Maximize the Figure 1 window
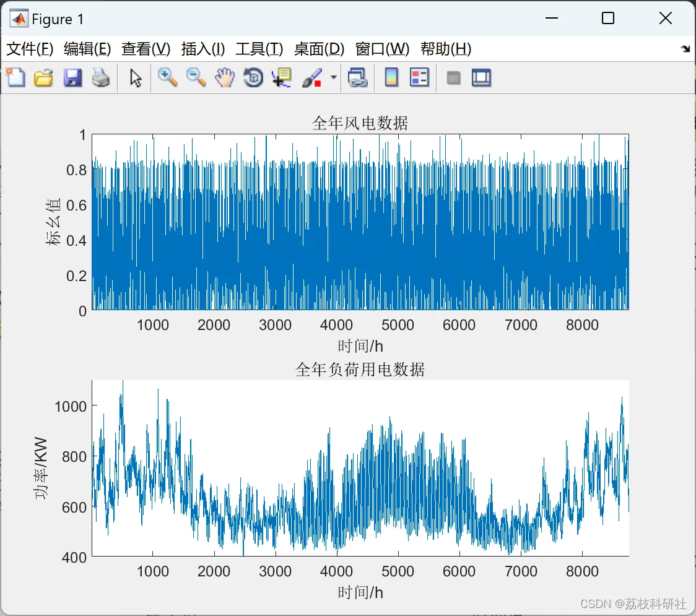This screenshot has height=616, width=696. (608, 18)
